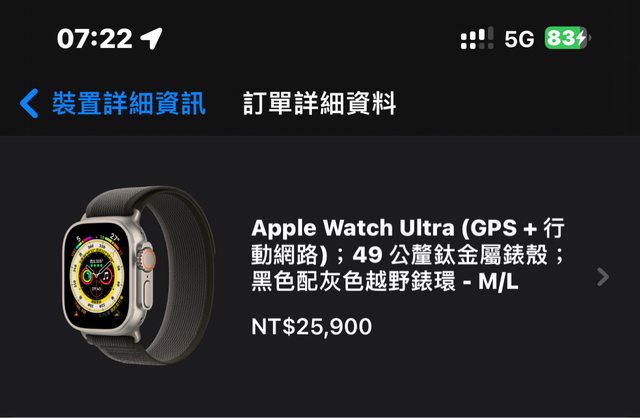640x418 pixels.
Task: Tap the watch face display in image
Action: [x=98, y=276]
